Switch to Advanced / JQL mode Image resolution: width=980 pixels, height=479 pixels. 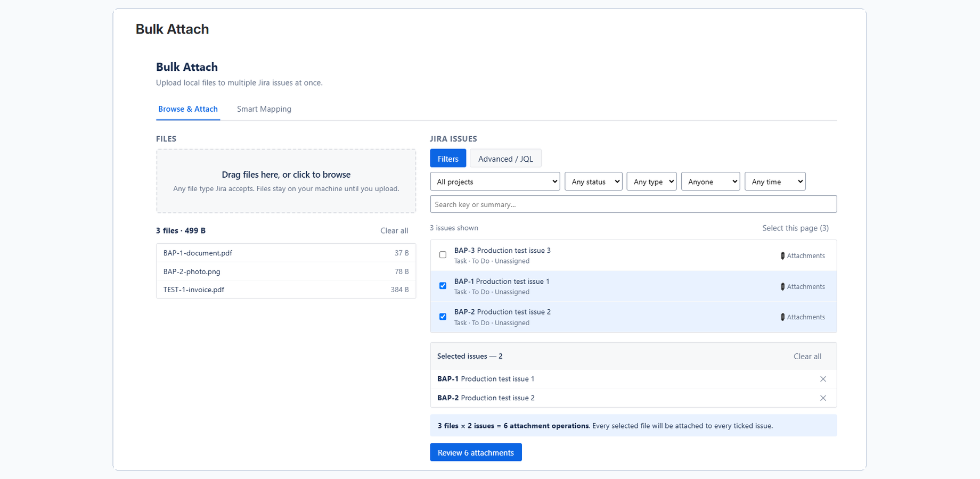[505, 159]
